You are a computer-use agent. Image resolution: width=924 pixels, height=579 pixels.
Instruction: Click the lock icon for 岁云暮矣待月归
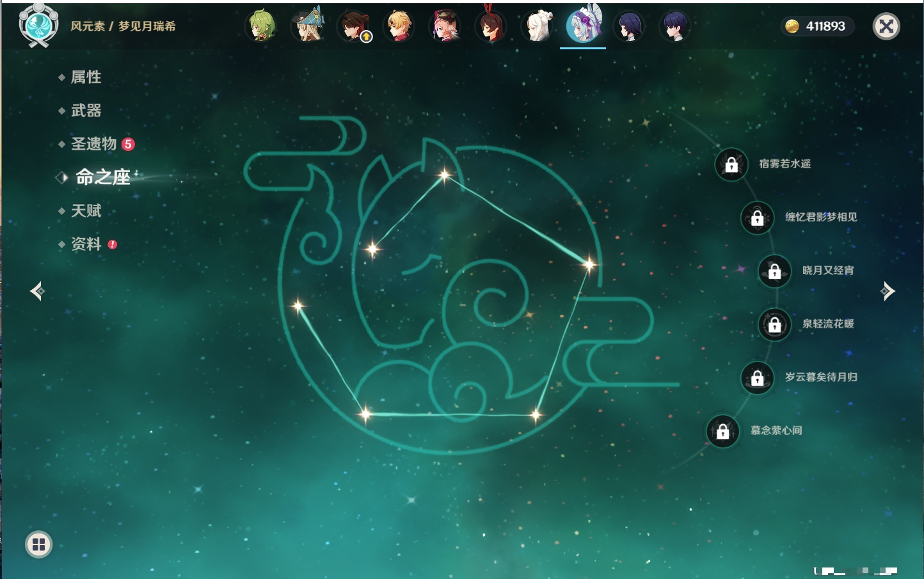[x=758, y=377]
